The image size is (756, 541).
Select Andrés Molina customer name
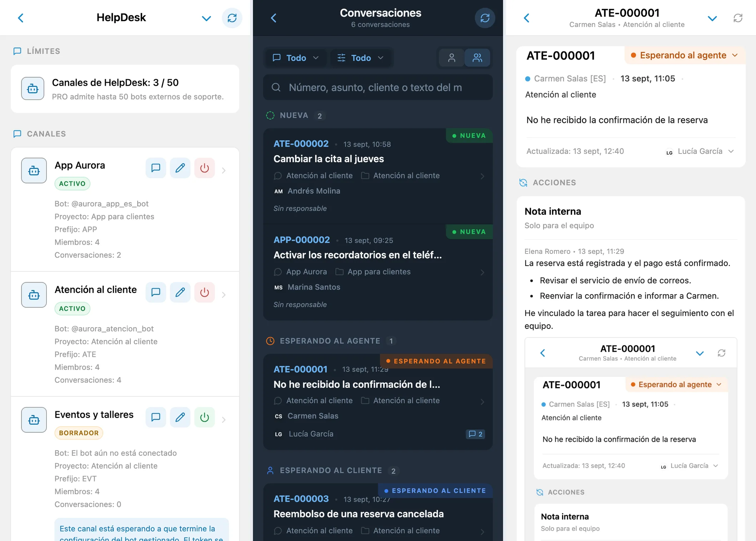[314, 191]
